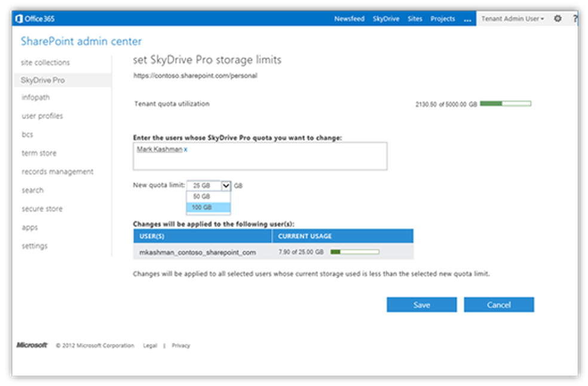Open the ellipsis menu in the top navigation

[468, 19]
